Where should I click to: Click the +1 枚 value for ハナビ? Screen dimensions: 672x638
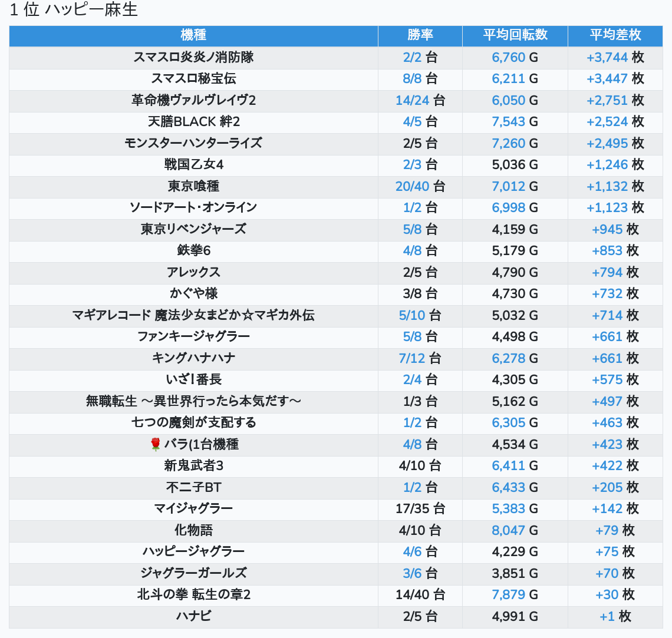coord(615,616)
